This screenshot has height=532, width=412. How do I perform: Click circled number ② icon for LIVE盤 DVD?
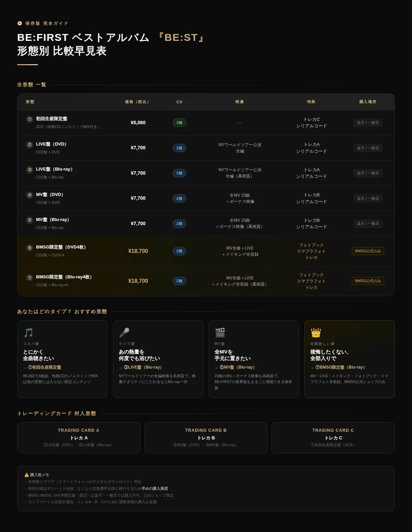tap(30, 144)
